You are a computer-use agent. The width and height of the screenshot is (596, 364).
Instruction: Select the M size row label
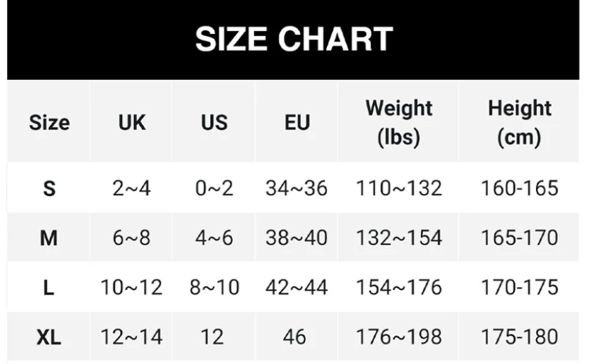(49, 238)
